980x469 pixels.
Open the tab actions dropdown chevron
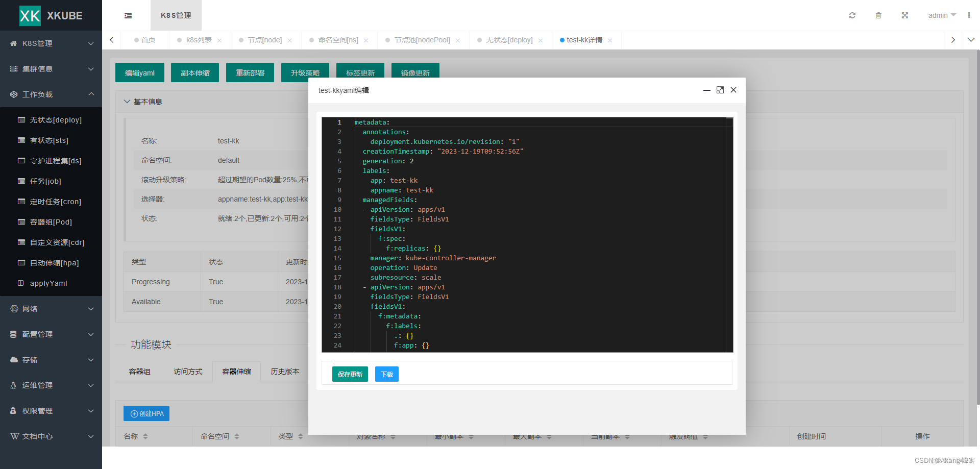(x=971, y=40)
